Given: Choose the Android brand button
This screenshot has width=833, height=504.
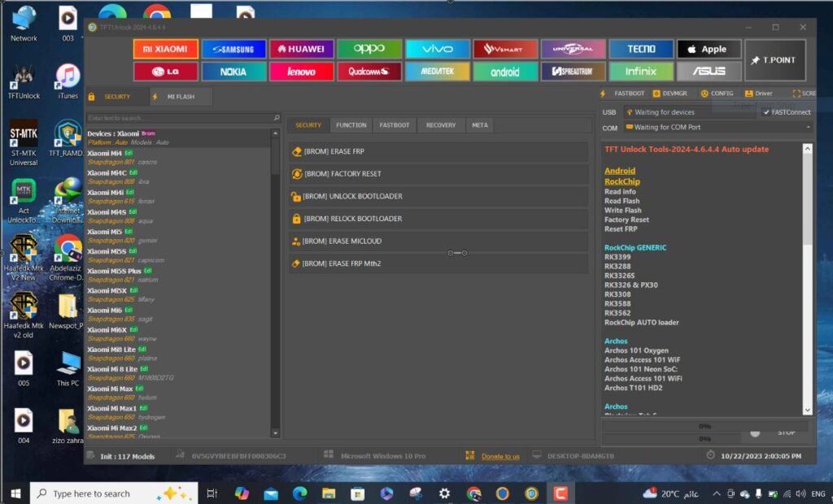Looking at the screenshot, I should click(505, 72).
